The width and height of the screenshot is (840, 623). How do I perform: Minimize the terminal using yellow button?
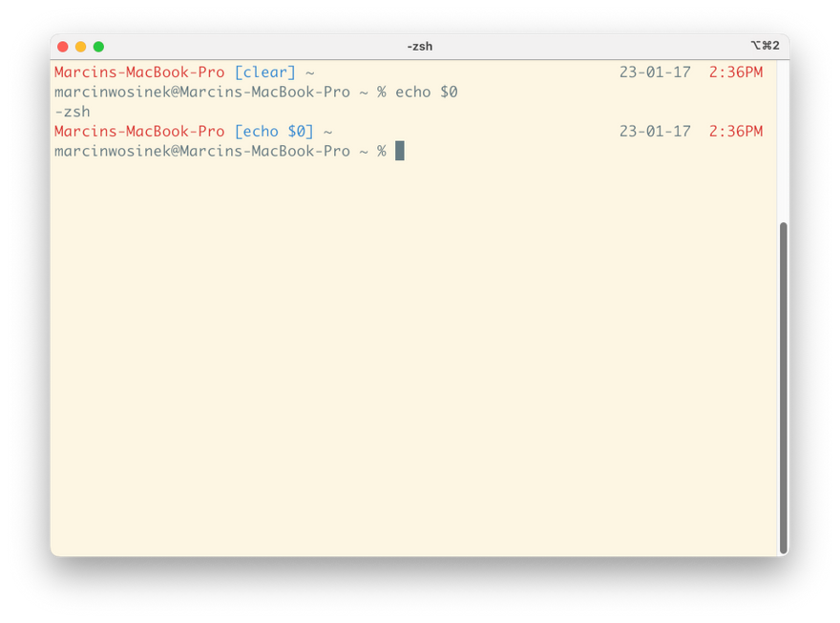tap(80, 46)
